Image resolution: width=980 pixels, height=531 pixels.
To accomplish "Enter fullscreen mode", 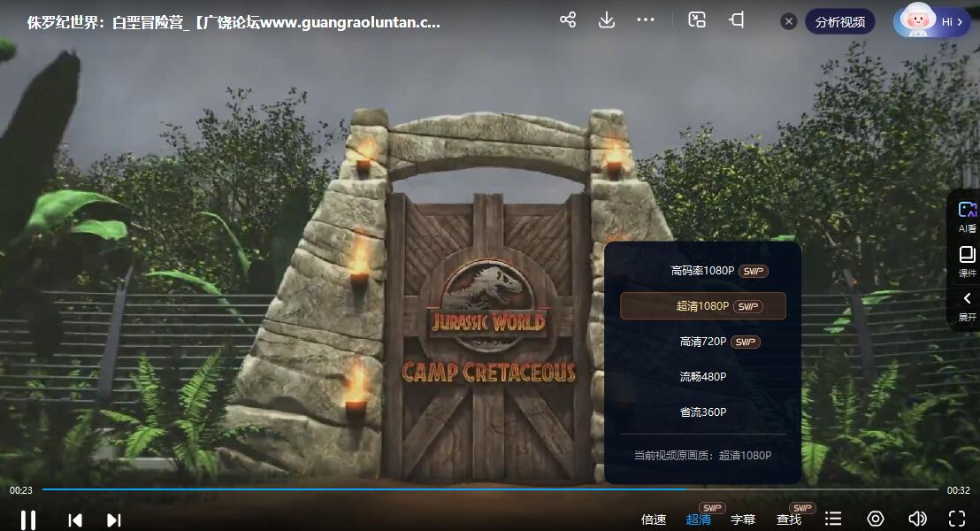I will [x=957, y=519].
